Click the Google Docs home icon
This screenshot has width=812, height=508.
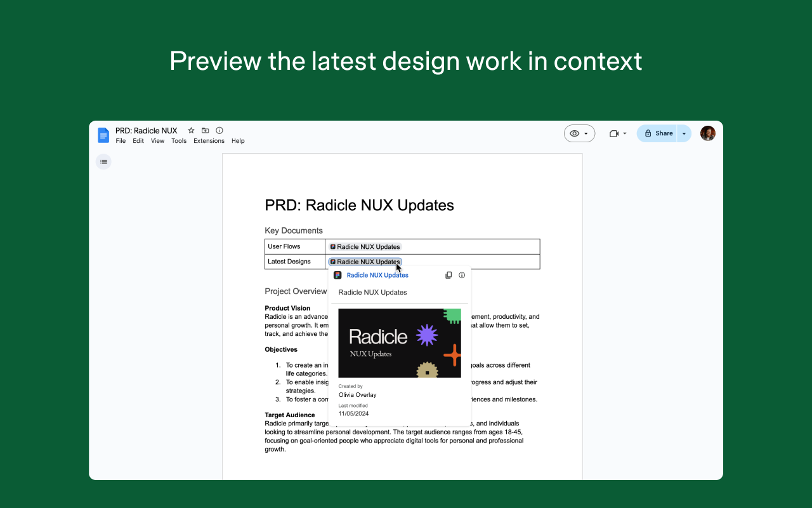click(103, 135)
